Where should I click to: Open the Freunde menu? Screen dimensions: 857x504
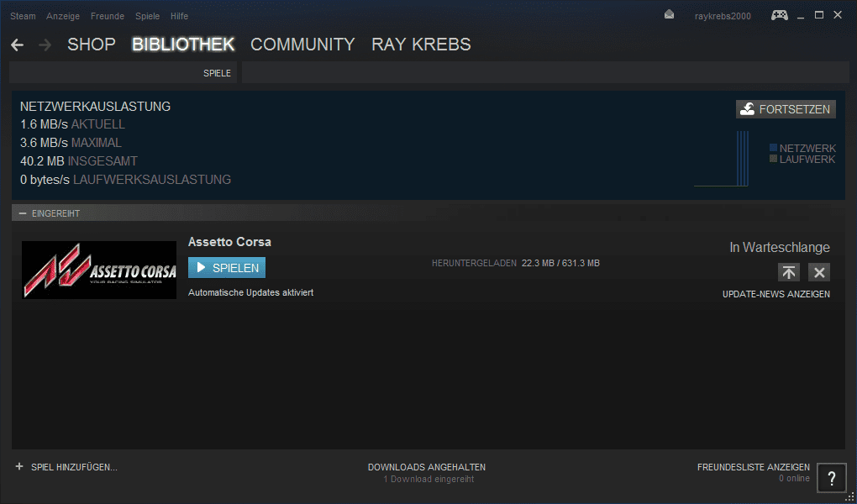(x=108, y=16)
